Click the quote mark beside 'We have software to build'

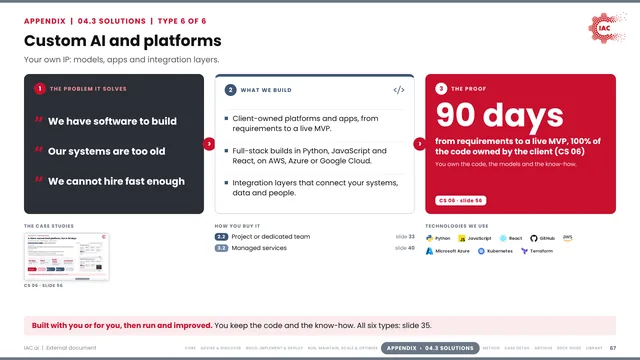point(39,119)
